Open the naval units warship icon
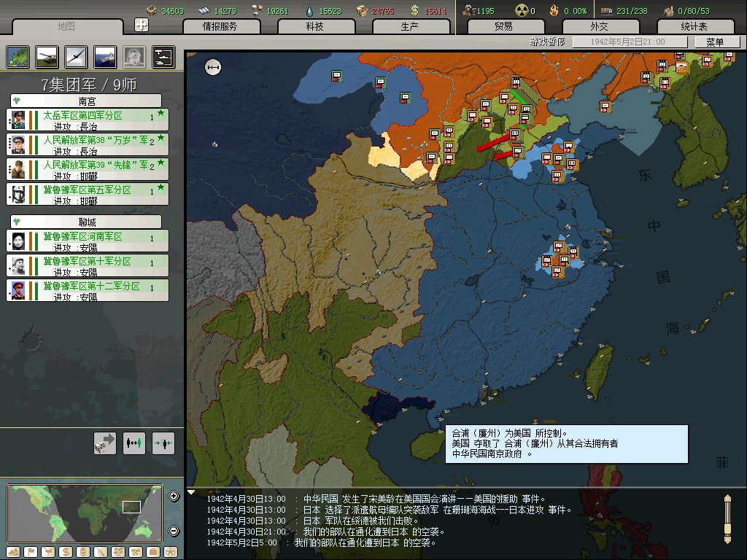This screenshot has width=747, height=560. (105, 57)
